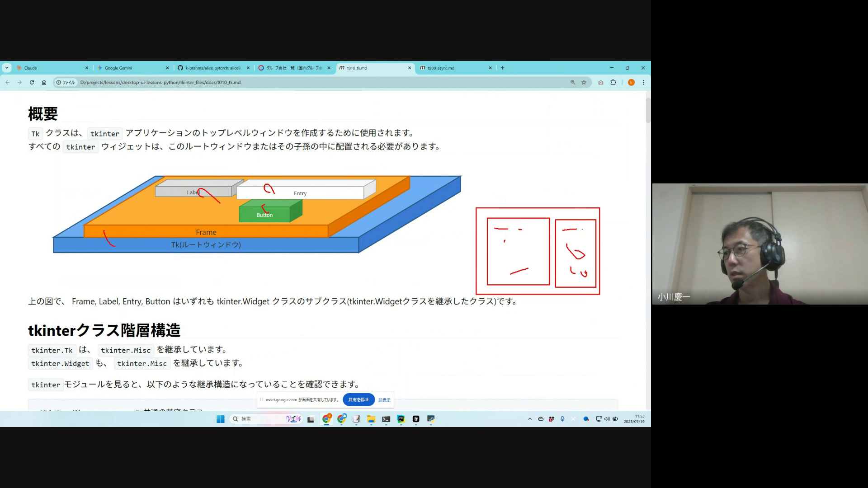Image resolution: width=868 pixels, height=488 pixels.
Task: Expand the system tray hidden icons chevron
Action: pos(530,419)
